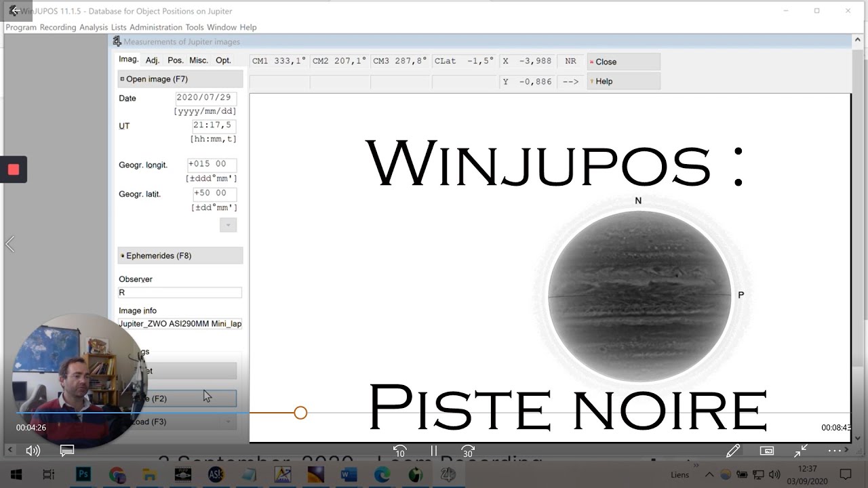Screen dimensions: 868x488
Task: Click the CLat -1,5° readout
Action: pyautogui.click(x=464, y=62)
